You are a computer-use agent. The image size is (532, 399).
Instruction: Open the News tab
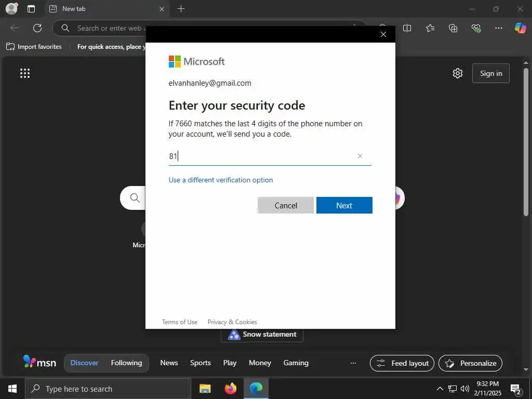pyautogui.click(x=169, y=363)
